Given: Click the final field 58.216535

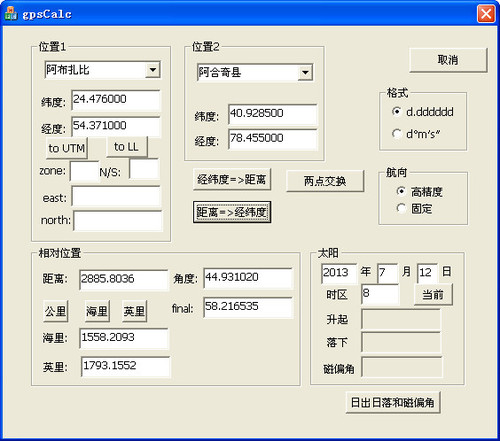Looking at the screenshot, I should click(248, 307).
